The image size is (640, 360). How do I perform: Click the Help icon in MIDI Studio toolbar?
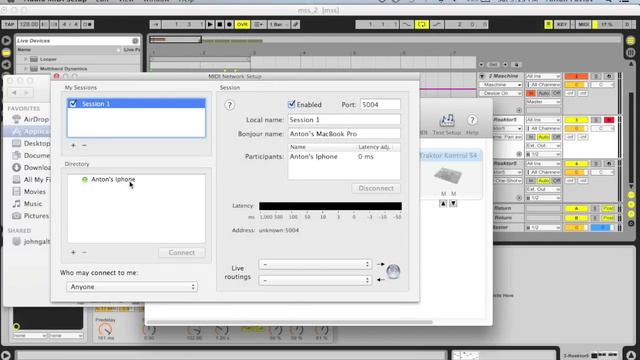tap(472, 124)
